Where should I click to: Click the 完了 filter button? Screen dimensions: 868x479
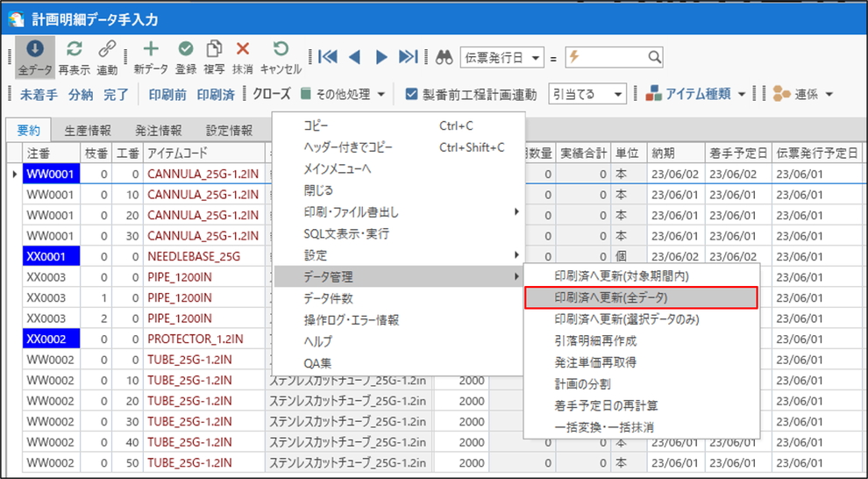point(116,95)
